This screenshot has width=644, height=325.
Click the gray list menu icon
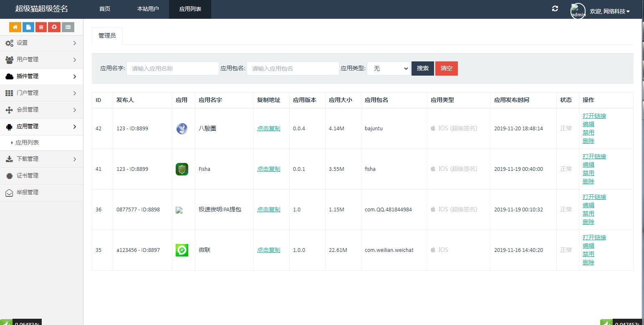point(68,27)
